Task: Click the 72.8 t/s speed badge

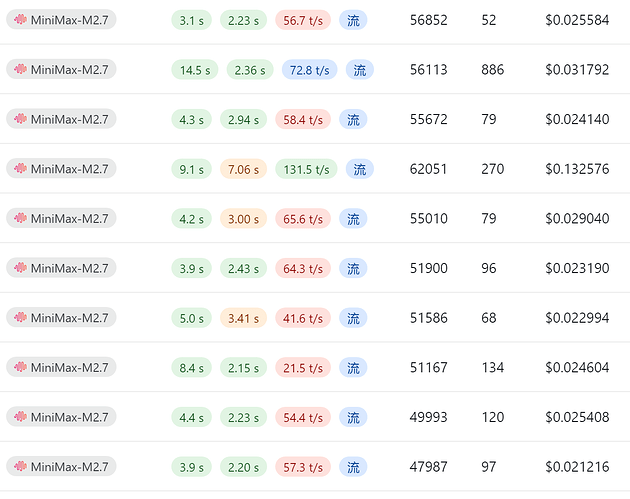Action: point(309,70)
